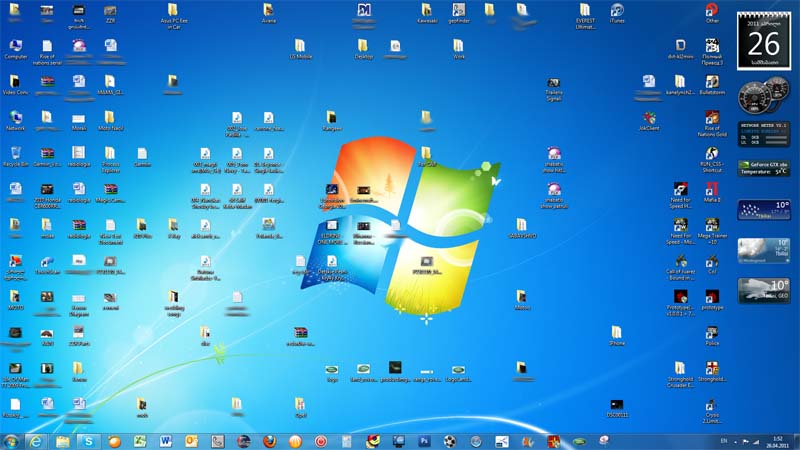Open the SABAYSHVO folder

(521, 229)
